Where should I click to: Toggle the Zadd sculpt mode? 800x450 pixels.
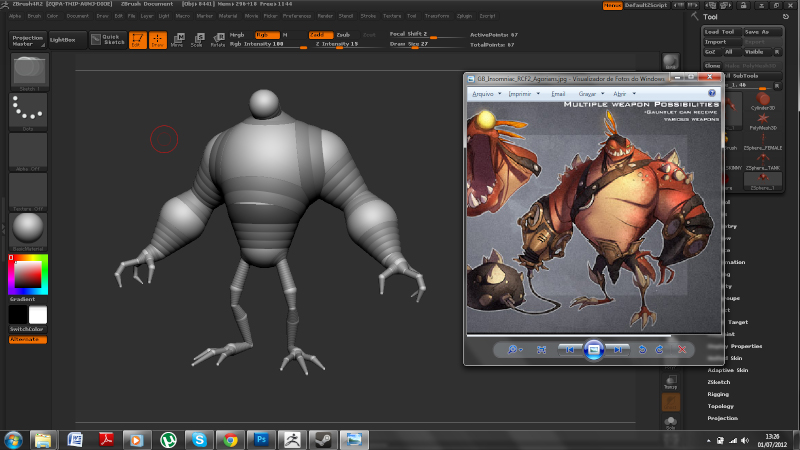tap(320, 35)
